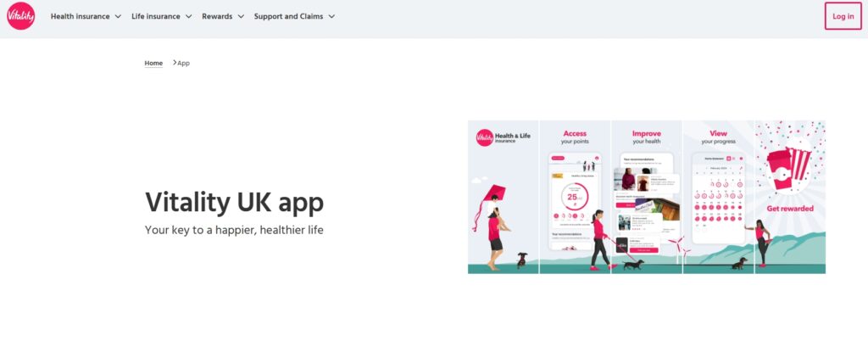Viewport: 868px width, 341px height.
Task: Go to the Home breadcrumb link
Action: pos(154,63)
